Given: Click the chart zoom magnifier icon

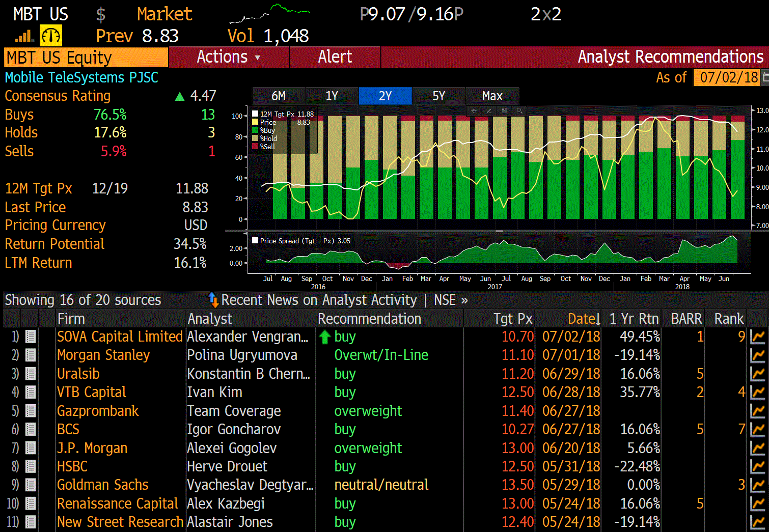Looking at the screenshot, I should pos(519,110).
